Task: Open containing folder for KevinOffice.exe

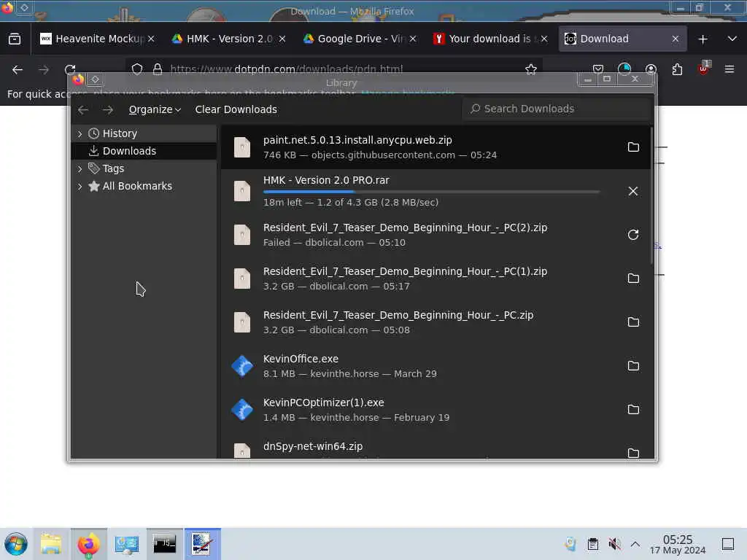Action: [633, 366]
